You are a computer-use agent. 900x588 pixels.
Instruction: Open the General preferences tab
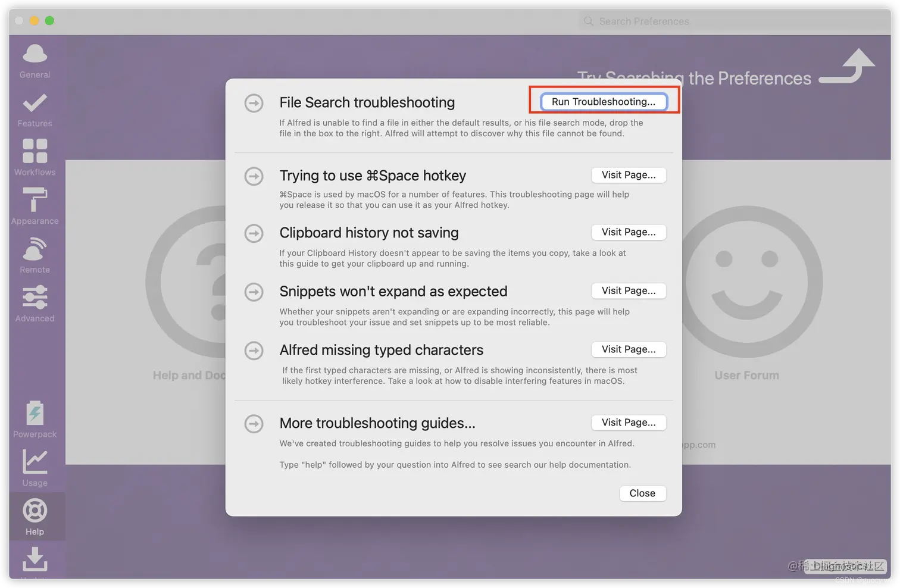(x=35, y=61)
